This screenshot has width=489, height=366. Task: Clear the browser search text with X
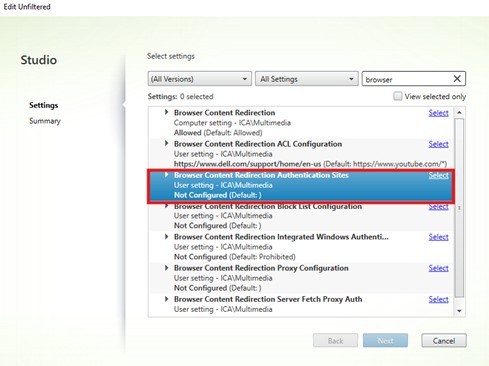pyautogui.click(x=457, y=79)
